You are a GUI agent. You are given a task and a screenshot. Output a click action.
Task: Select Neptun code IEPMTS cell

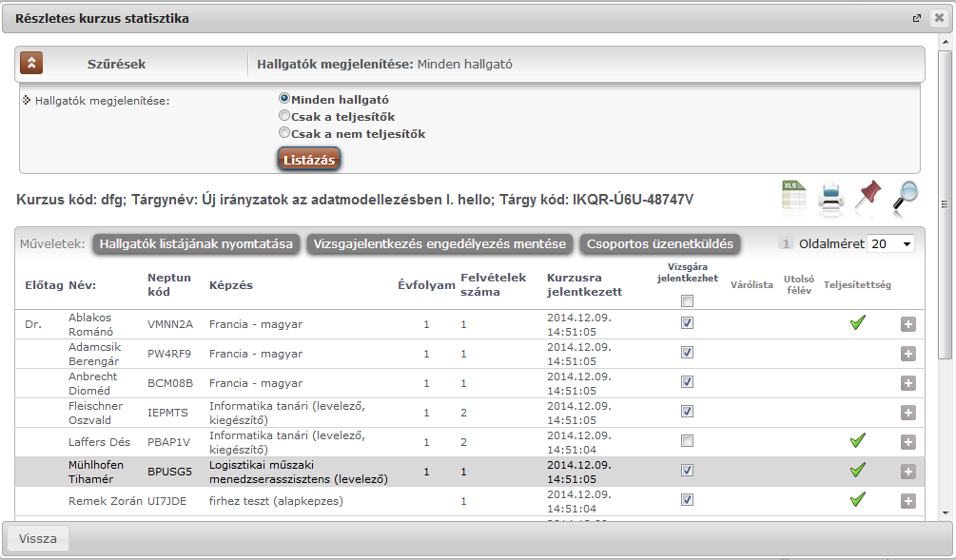point(167,413)
